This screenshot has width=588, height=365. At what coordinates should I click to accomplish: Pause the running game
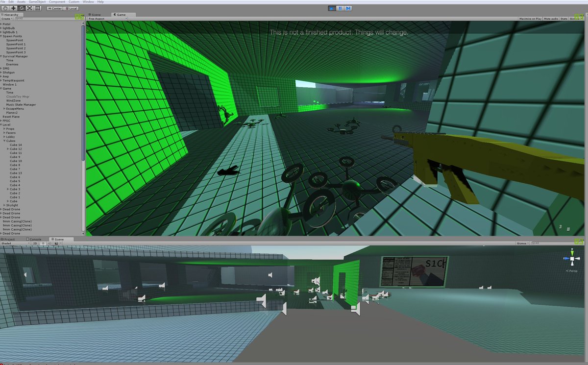pyautogui.click(x=340, y=8)
